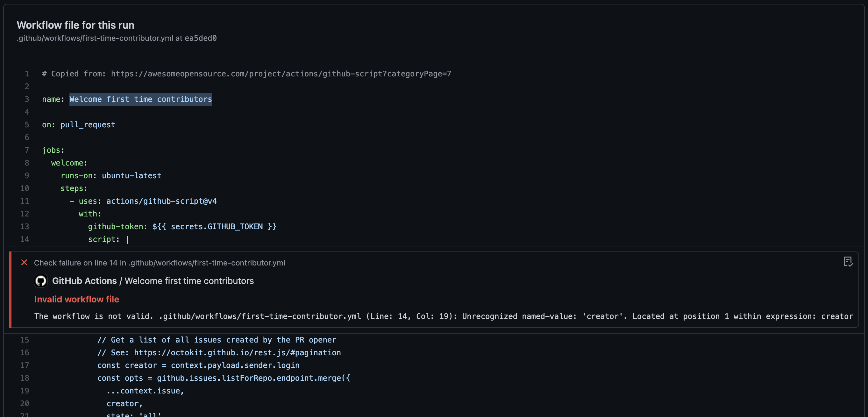Click the file path first-time-contributor.yml at ea5ded0

[117, 38]
